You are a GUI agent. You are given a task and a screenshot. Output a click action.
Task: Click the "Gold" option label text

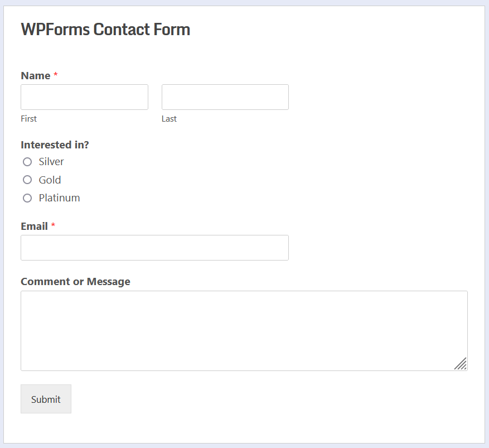click(50, 180)
